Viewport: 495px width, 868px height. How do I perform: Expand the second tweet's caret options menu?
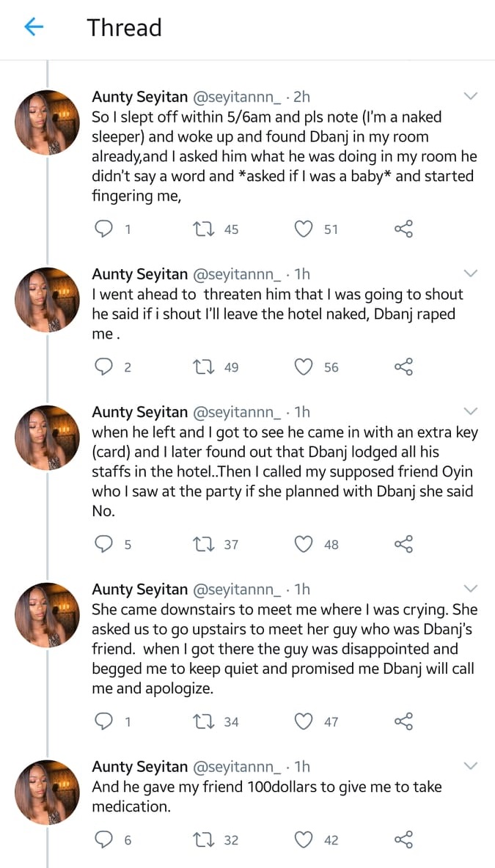471,273
